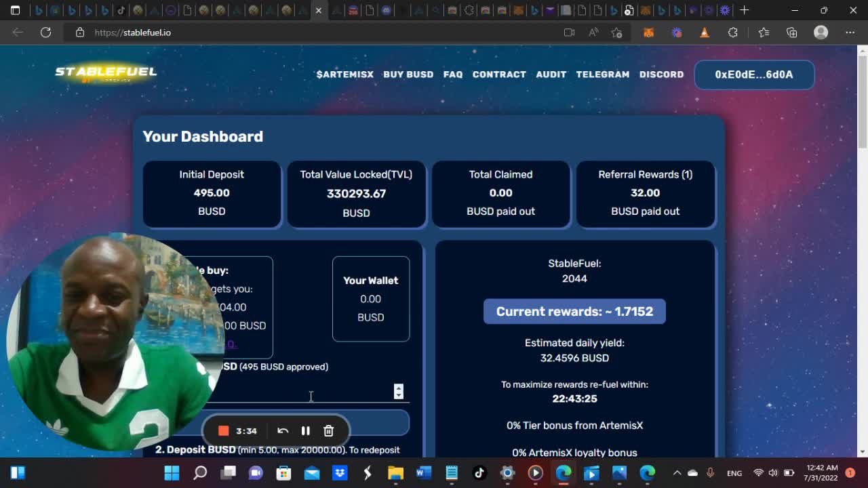Open the notification badge in the tray
Viewport: 868px width, 488px height.
coord(850,472)
